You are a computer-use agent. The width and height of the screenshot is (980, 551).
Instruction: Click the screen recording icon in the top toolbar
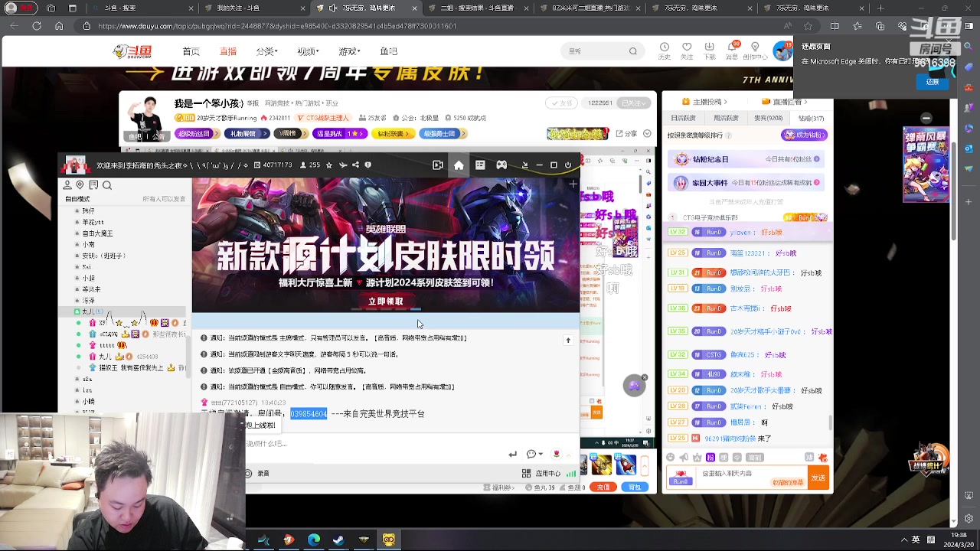click(x=438, y=165)
